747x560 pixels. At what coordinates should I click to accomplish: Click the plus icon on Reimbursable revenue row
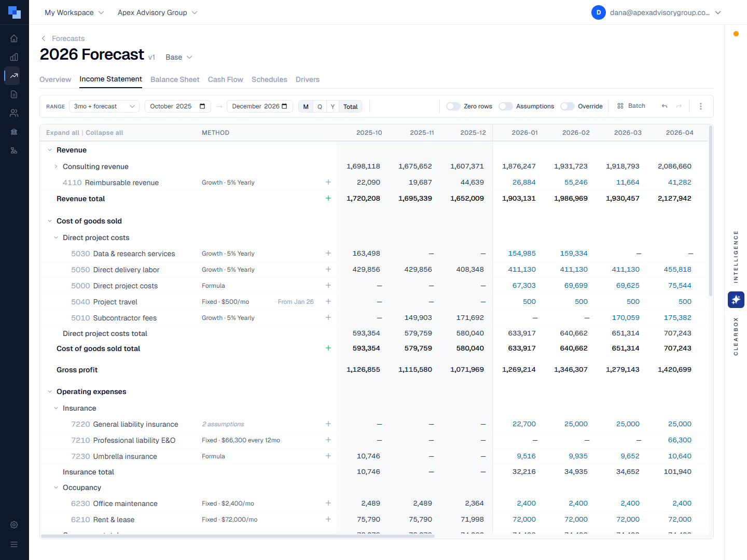tap(328, 182)
